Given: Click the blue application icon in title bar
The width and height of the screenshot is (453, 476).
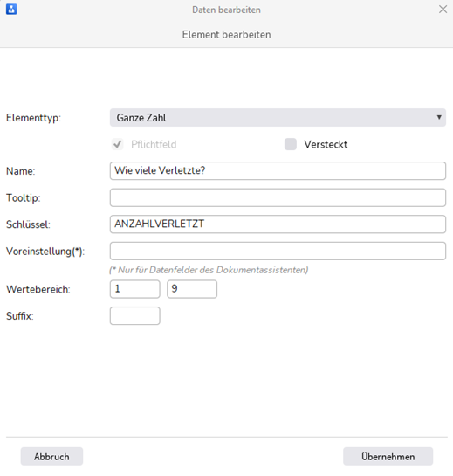Looking at the screenshot, I should tap(11, 10).
